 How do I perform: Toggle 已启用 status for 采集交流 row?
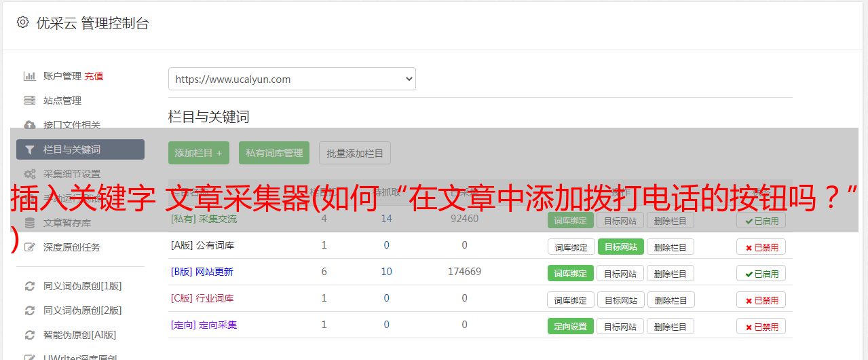(x=761, y=221)
